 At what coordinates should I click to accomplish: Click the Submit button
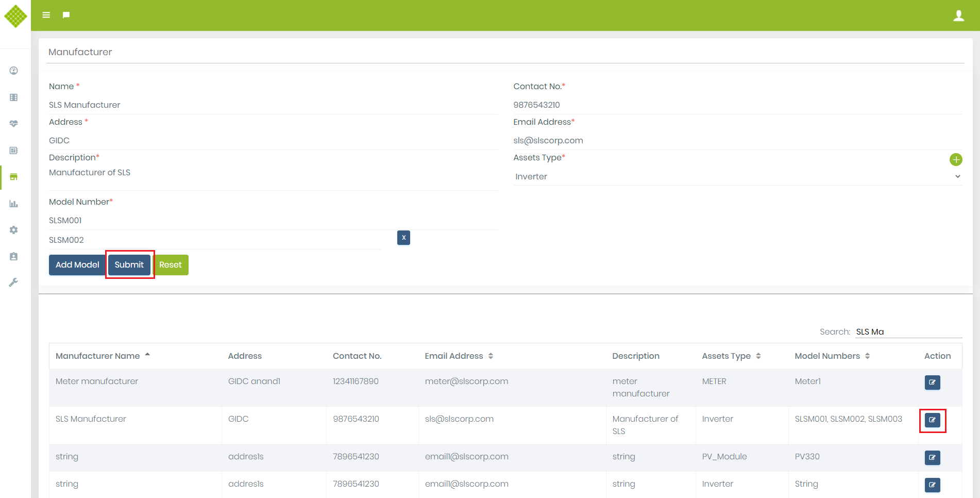[129, 264]
